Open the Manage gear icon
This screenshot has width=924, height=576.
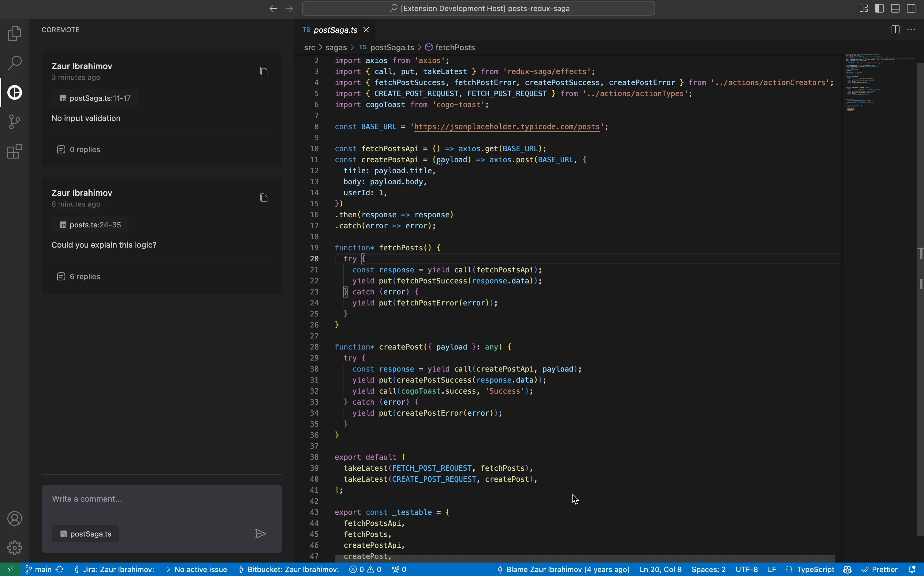(14, 548)
